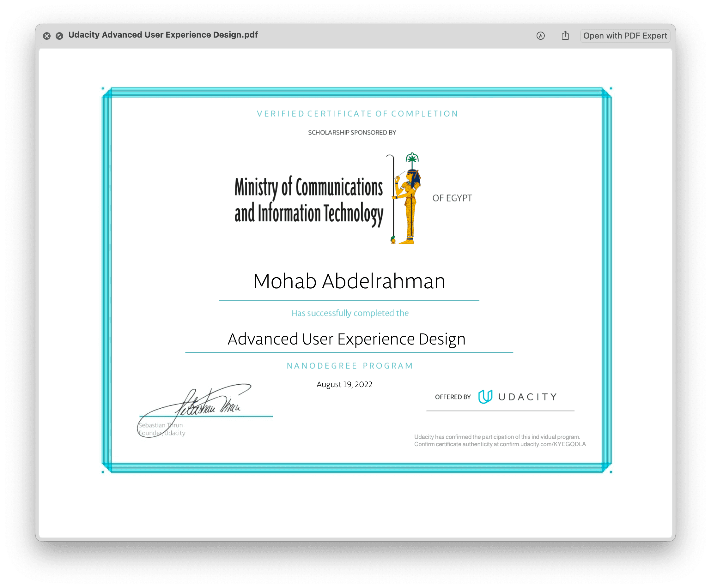
Task: Click the UDACITY wordmark text
Action: pos(527,397)
